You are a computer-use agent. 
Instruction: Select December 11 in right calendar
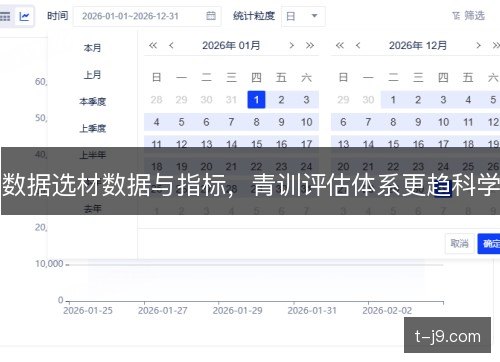tap(468, 122)
